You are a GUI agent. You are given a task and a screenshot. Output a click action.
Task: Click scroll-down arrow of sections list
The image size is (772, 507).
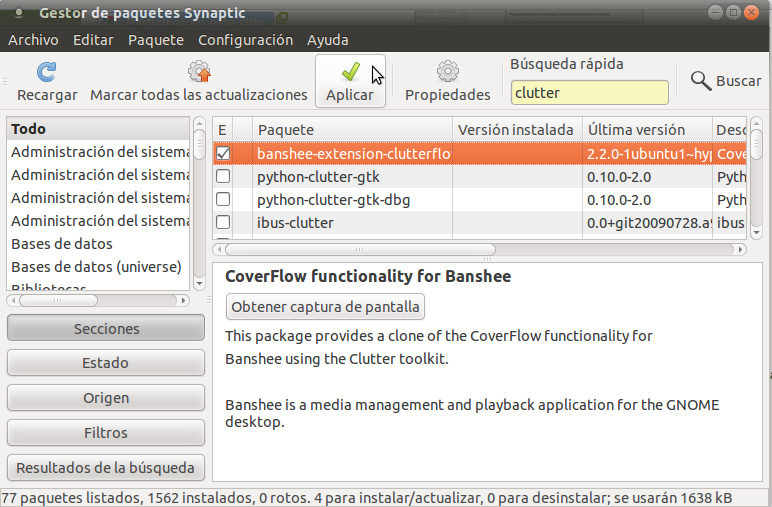(x=199, y=284)
